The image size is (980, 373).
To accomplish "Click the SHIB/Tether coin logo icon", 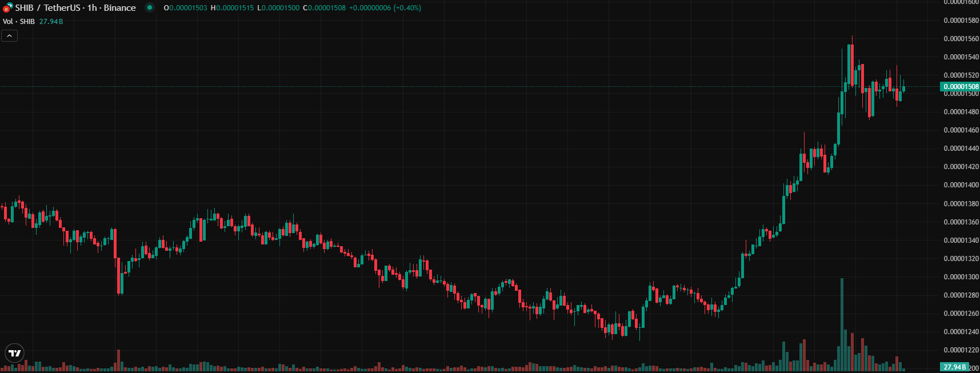I will tap(8, 7).
